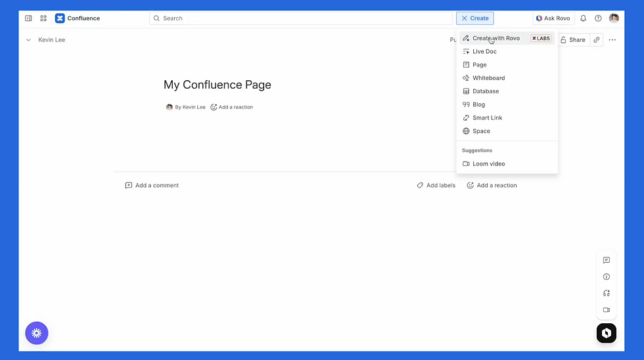Viewport: 644px width, 360px height.
Task: Choose Whiteboard option
Action: pos(507,78)
